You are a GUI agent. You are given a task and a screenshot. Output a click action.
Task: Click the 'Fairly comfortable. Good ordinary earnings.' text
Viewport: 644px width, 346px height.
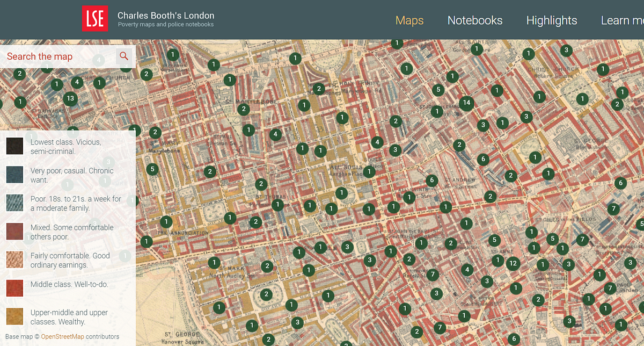pyautogui.click(x=70, y=260)
